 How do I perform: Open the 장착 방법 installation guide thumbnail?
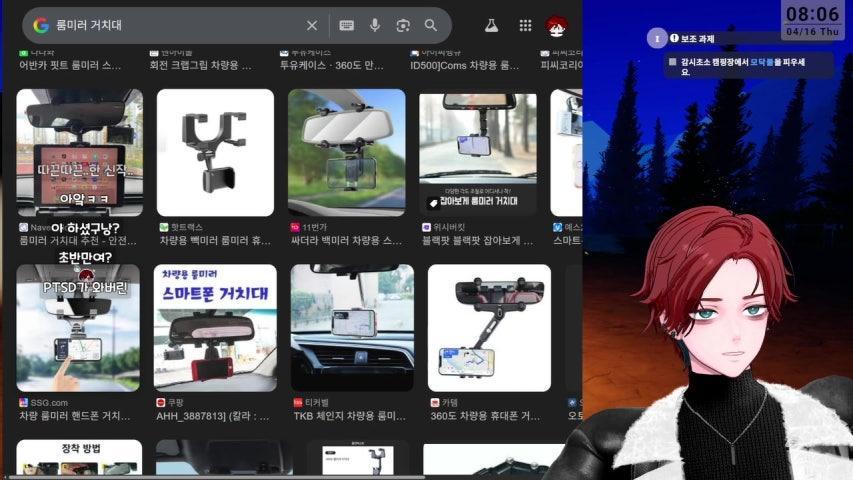click(79, 458)
